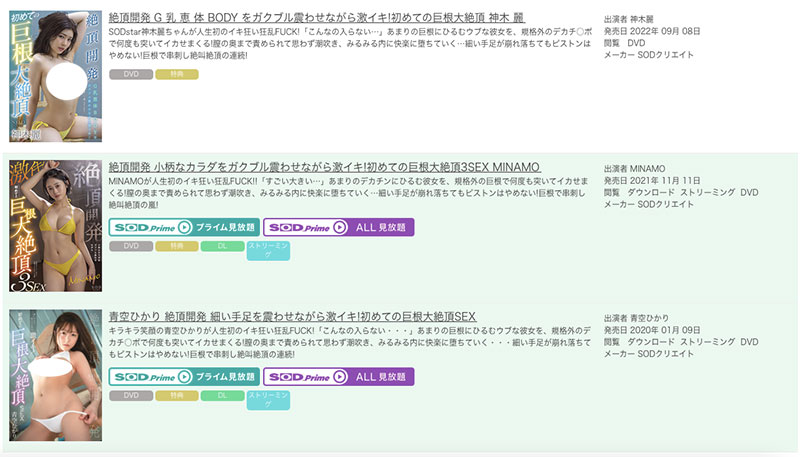
Task: Click play icon on 青空ひかり's プライム見放題 button
Action: pyautogui.click(x=183, y=377)
